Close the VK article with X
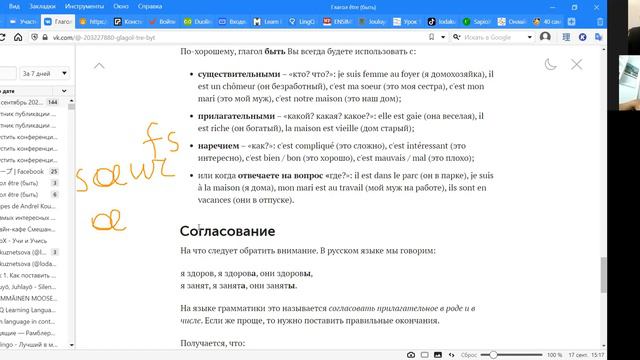The width and height of the screenshot is (640, 360). (x=576, y=64)
